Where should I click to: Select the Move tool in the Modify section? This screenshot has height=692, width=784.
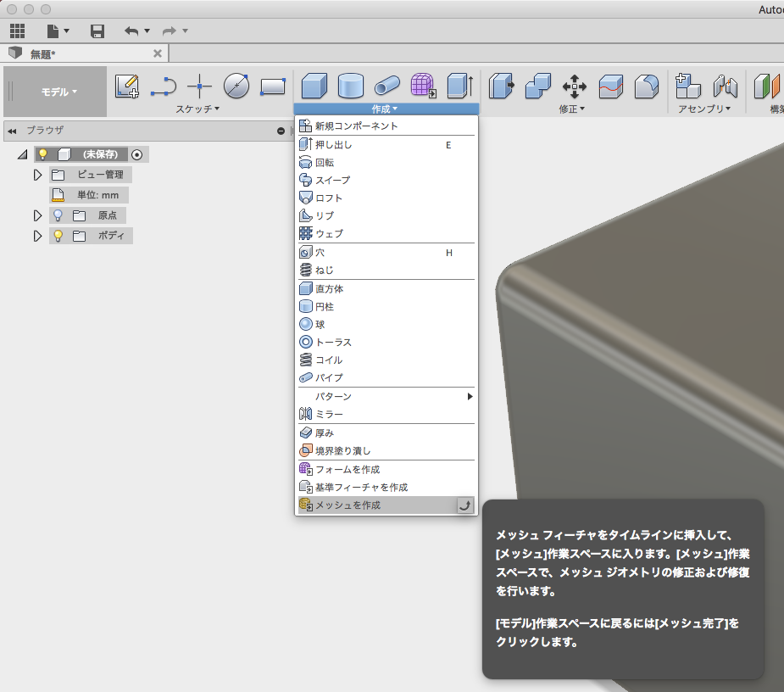575,86
